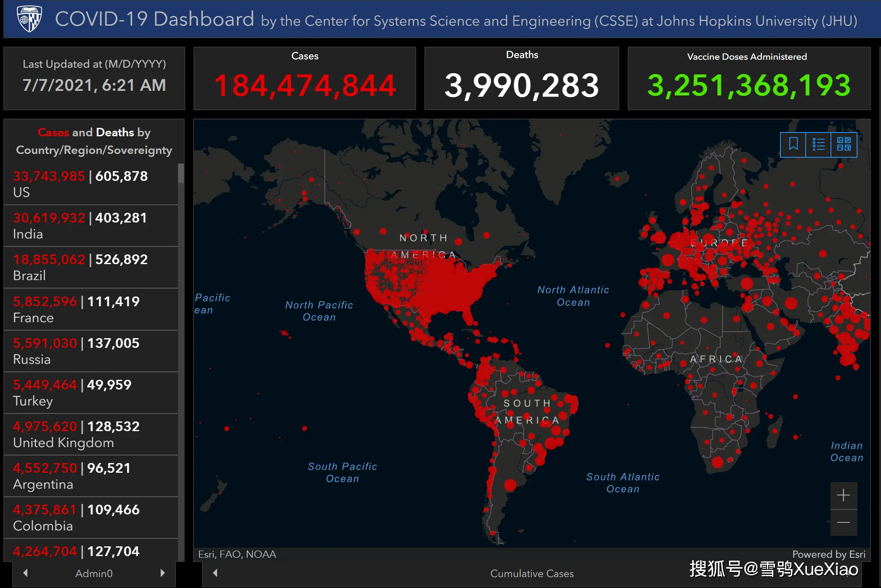The height and width of the screenshot is (588, 881).
Task: Go to previous Admin level with left arrow
Action: coord(26,573)
